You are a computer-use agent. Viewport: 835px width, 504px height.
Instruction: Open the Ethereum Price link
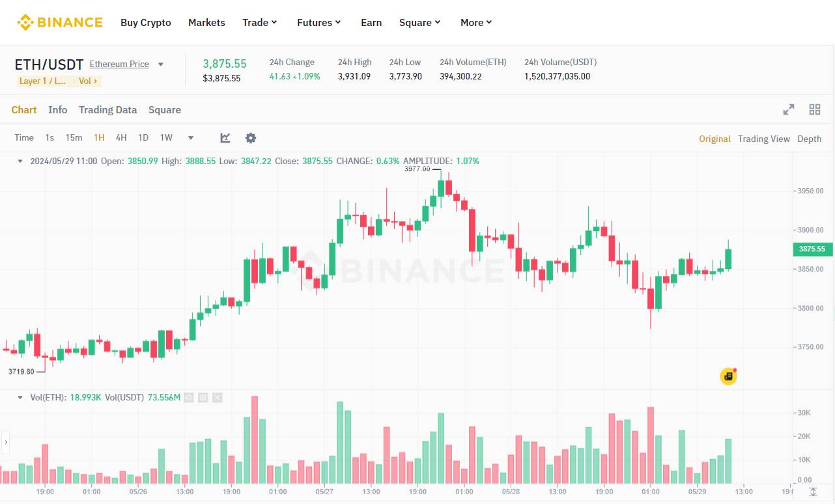click(x=119, y=64)
